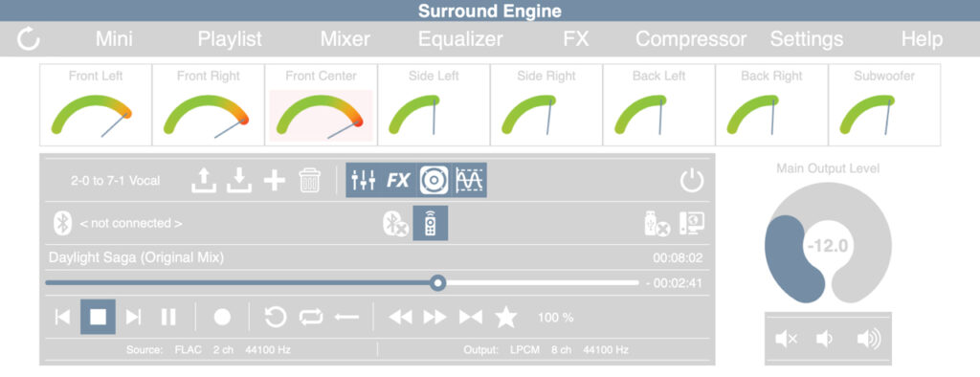
Task: Toggle the power button
Action: (x=692, y=181)
